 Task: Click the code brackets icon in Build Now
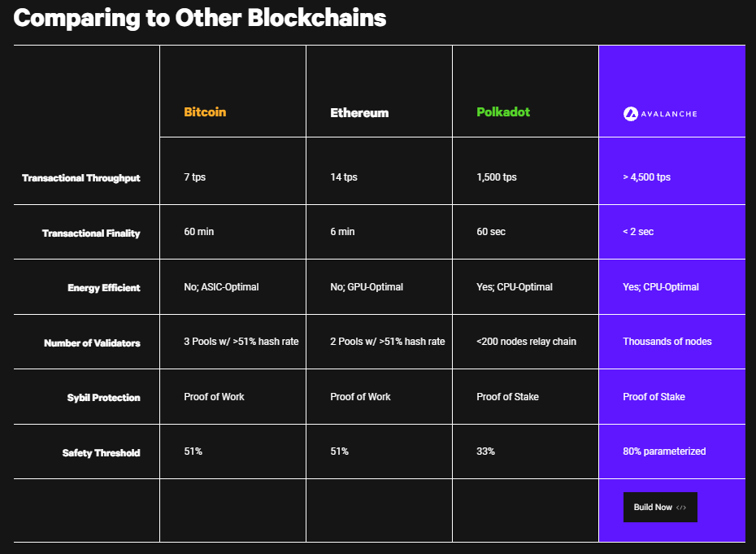[x=680, y=507]
